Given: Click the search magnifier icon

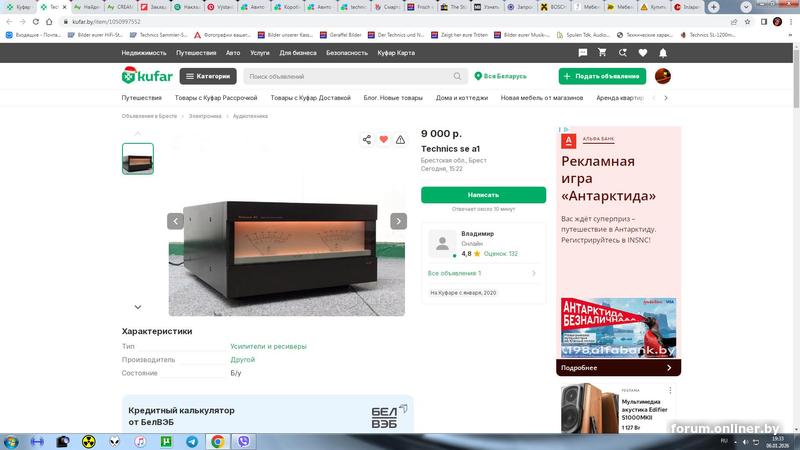Looking at the screenshot, I should pyautogui.click(x=457, y=76).
